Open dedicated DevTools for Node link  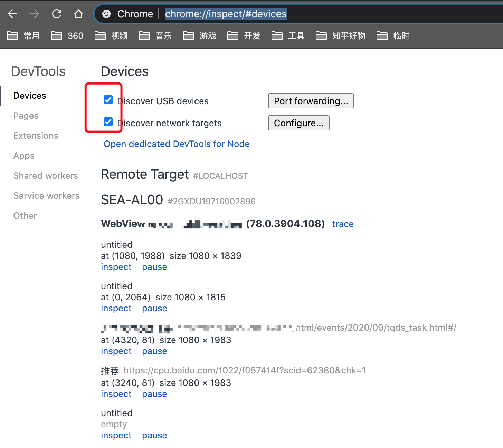coord(177,144)
